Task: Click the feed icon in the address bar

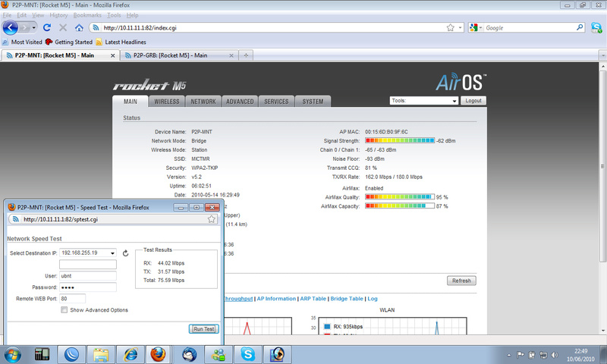Action: pos(96,28)
